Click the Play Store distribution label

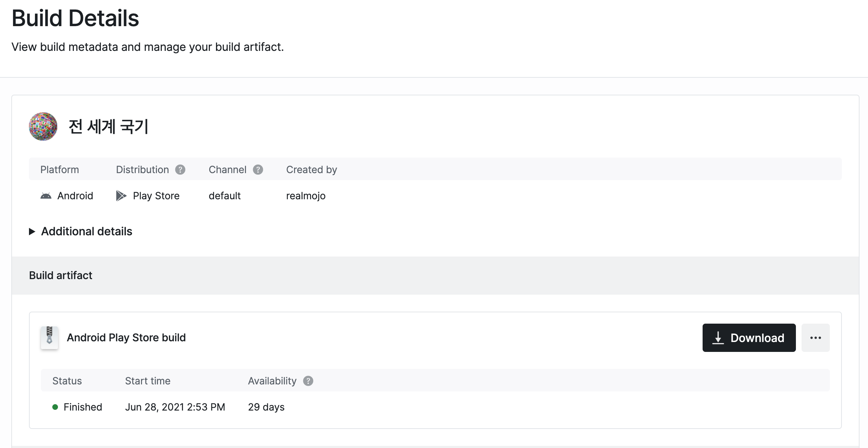[x=156, y=196]
